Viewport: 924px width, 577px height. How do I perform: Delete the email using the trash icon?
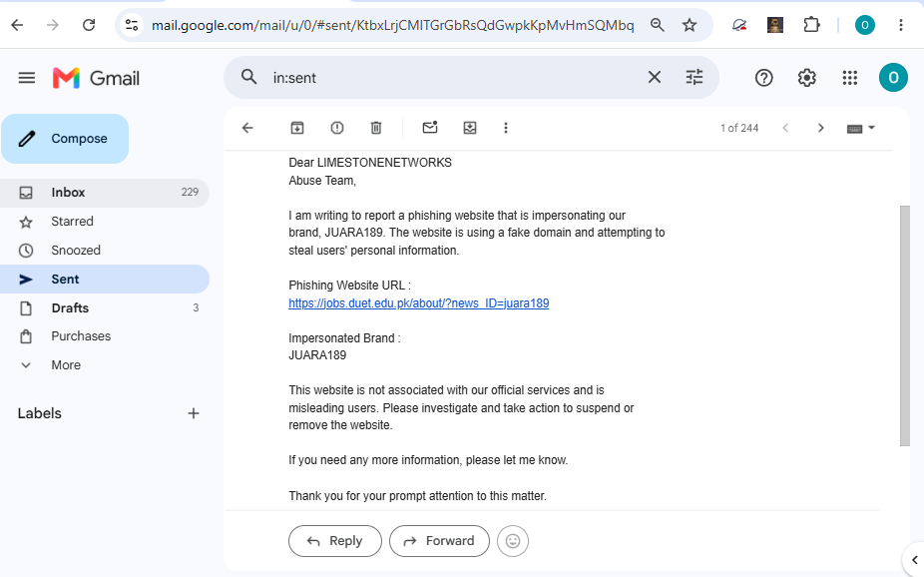376,128
